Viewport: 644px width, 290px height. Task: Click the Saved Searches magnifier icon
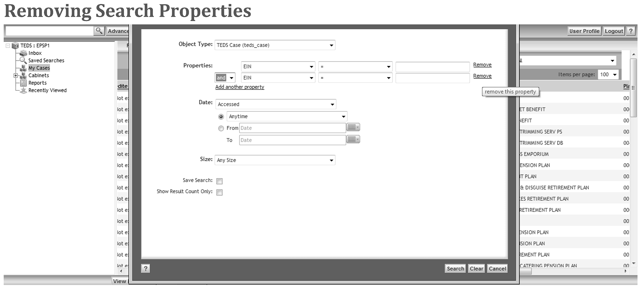click(23, 60)
